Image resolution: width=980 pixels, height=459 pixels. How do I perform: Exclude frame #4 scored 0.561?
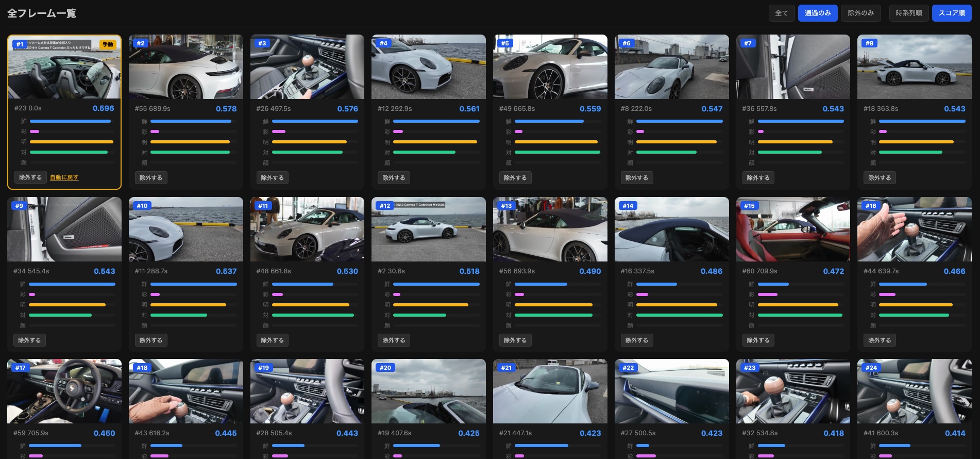click(x=394, y=178)
